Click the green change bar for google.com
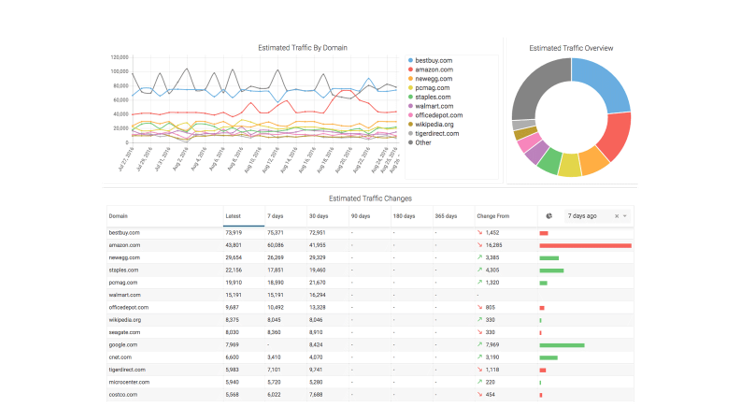 [x=562, y=345]
